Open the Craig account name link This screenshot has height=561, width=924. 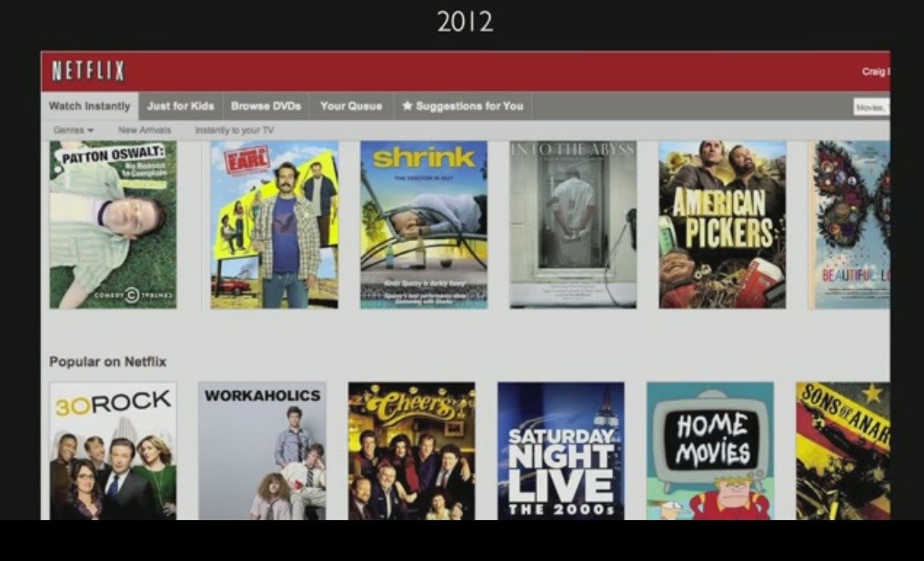pos(876,71)
